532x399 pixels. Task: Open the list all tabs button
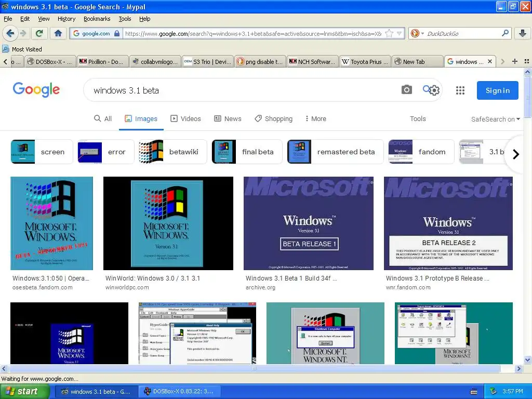[x=527, y=61]
